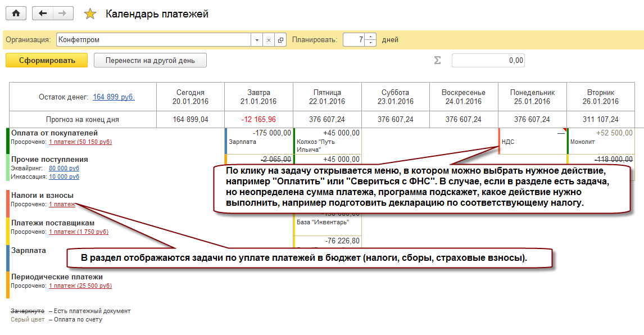644x335 pixels.
Task: Add page to favorites with star
Action: 90,14
